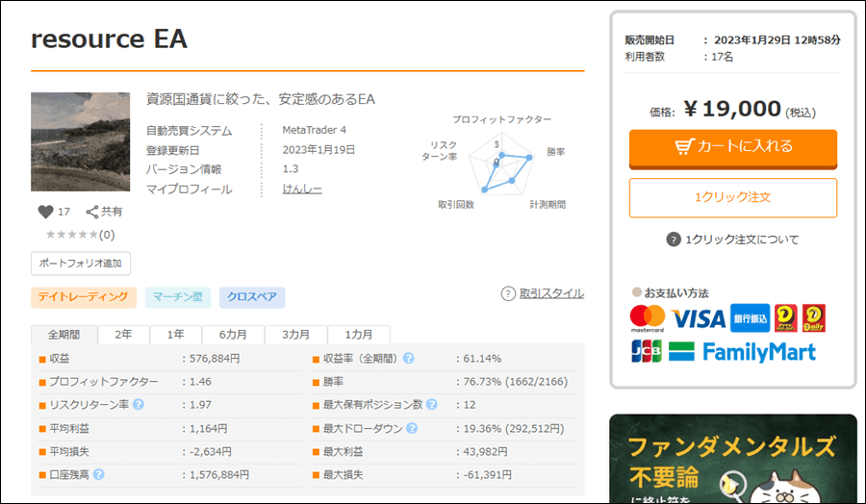The image size is (866, 504).
Task: Click help icon next to 取引スタイル
Action: pos(508,293)
